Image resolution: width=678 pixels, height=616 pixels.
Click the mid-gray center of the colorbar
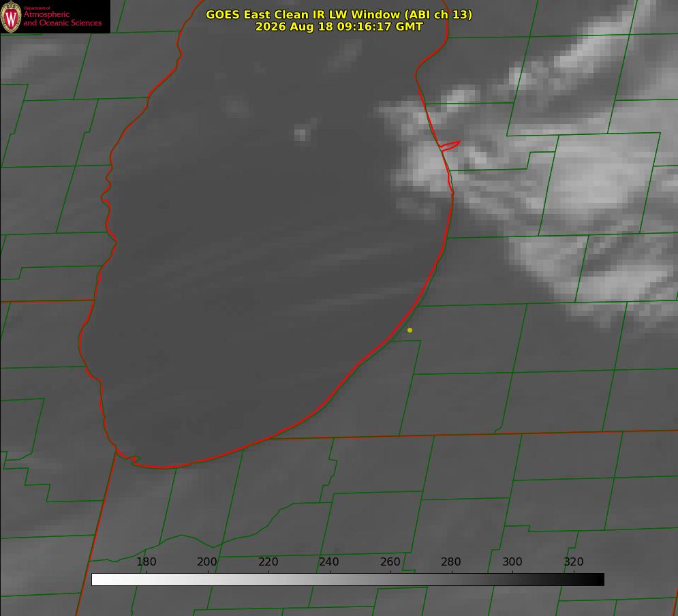click(348, 580)
